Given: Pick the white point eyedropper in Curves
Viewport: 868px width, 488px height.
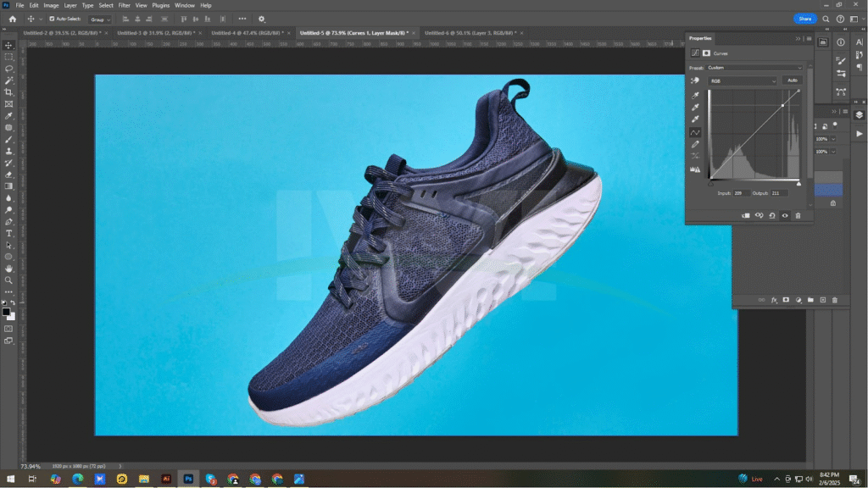Looking at the screenshot, I should (695, 119).
